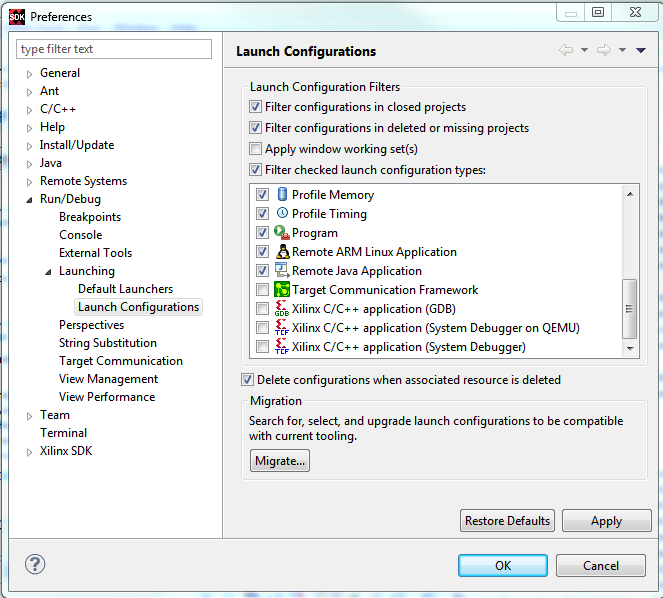Collapse the Run/Debug tree node
Screen dimensions: 663x598
pyautogui.click(x=29, y=200)
